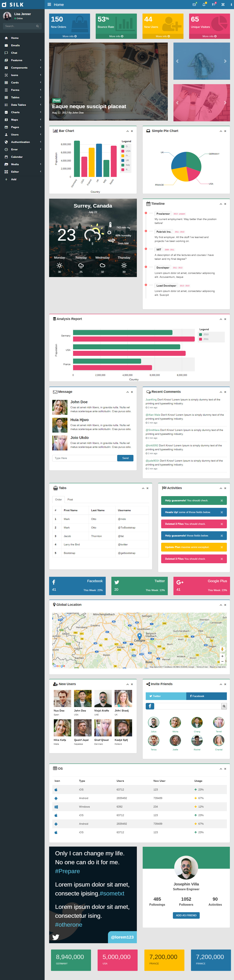Viewport: 234px width, 980px height.
Task: Show previous slide on pink laptop carousel
Action: 177,103
